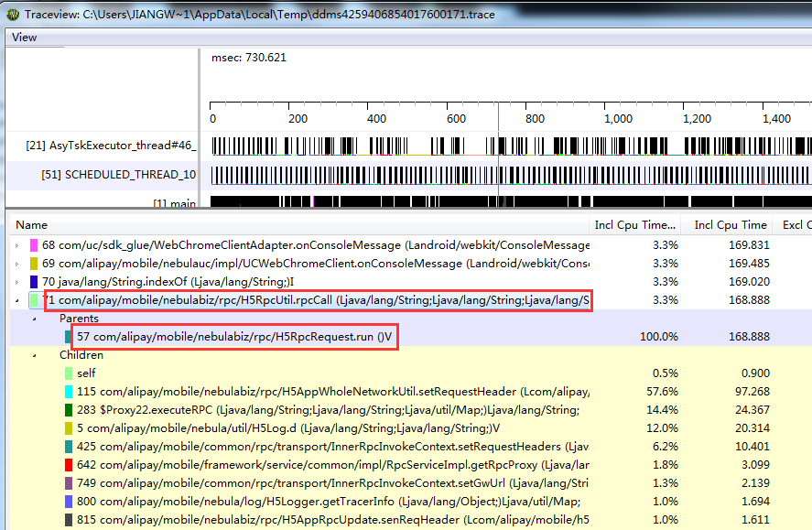Click the cyan box beside setRequestHeader row
Screen dimensions: 812x530
pyautogui.click(x=70, y=392)
